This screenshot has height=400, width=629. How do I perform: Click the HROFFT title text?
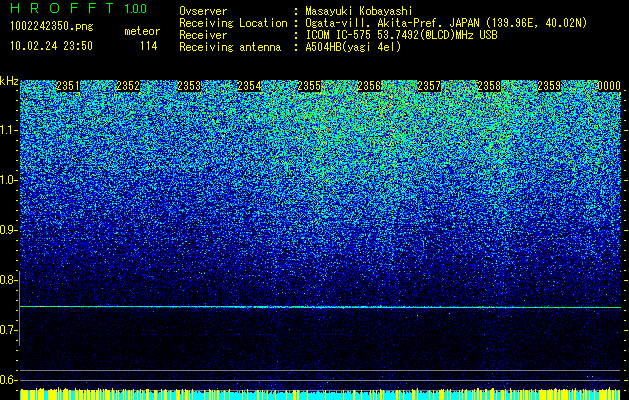point(62,8)
